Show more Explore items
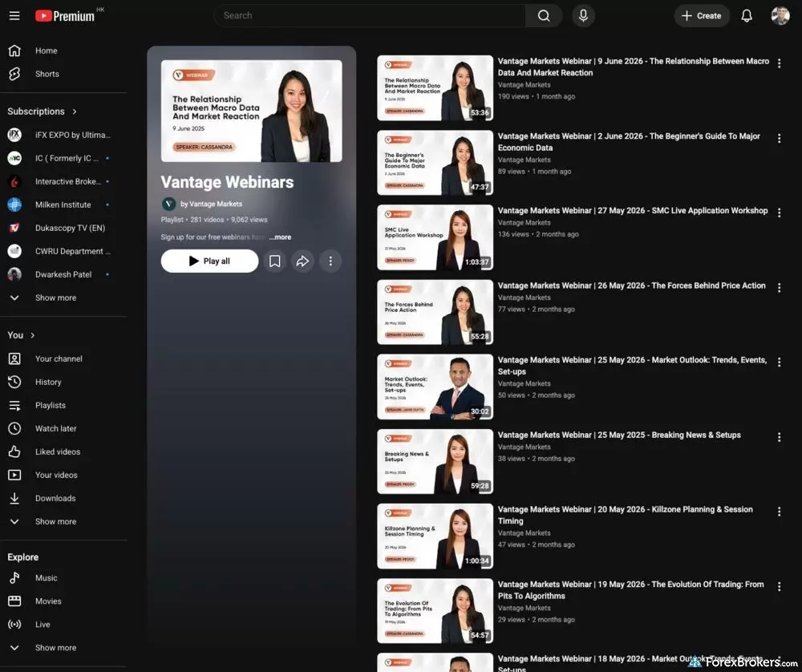 coord(63,648)
